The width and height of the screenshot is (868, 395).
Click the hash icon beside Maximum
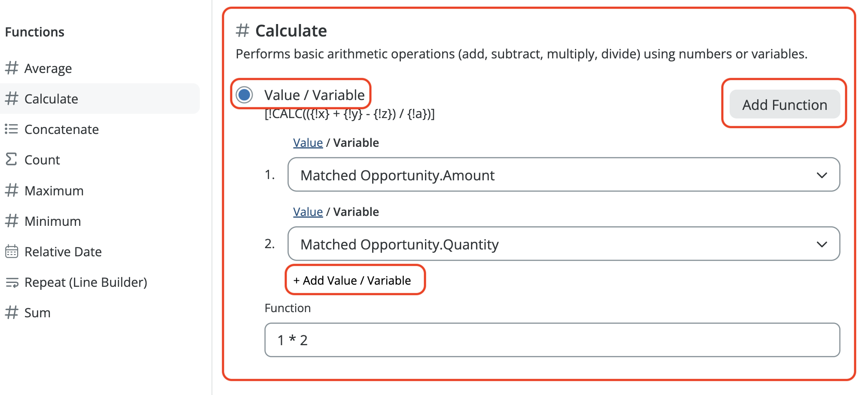(x=12, y=190)
